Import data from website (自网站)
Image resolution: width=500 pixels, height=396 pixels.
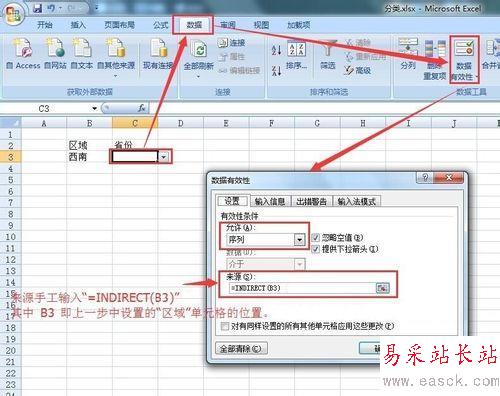pos(55,53)
